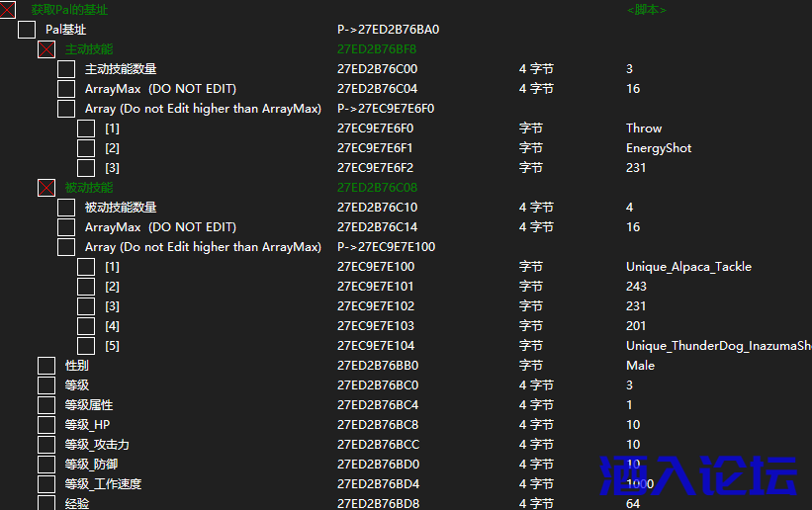This screenshot has width=812, height=510.
Task: Check the box for the 经验 entry
Action: pos(46,503)
